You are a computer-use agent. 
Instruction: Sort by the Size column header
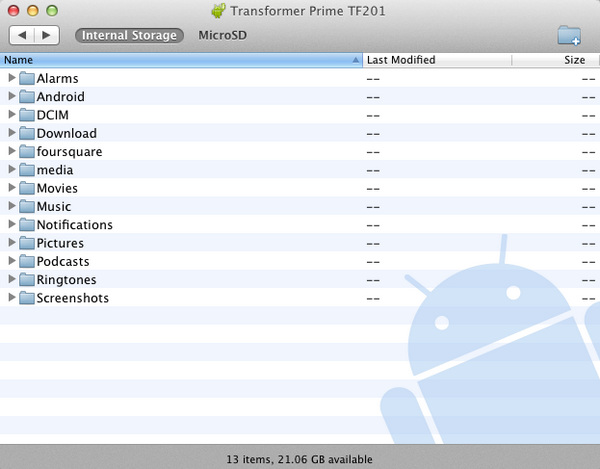555,60
